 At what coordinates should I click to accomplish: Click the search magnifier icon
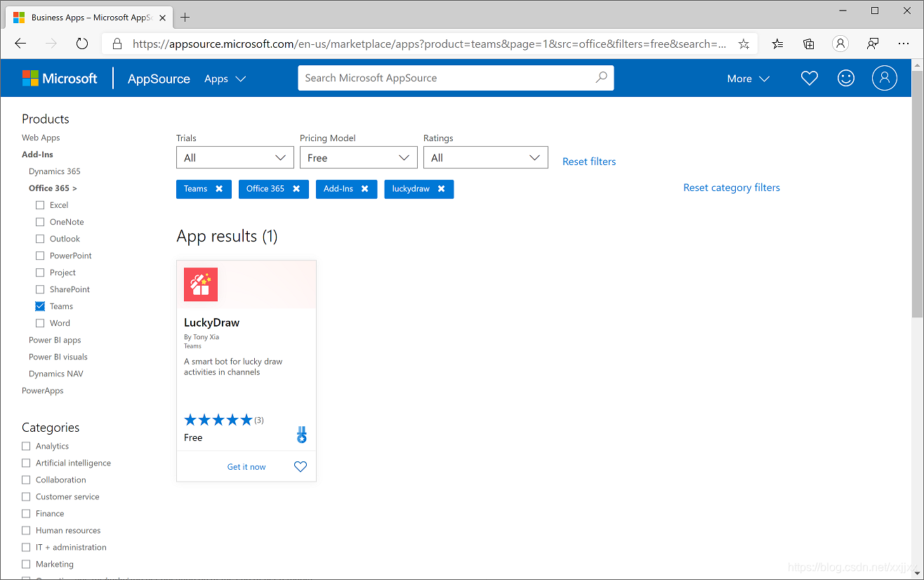[601, 78]
